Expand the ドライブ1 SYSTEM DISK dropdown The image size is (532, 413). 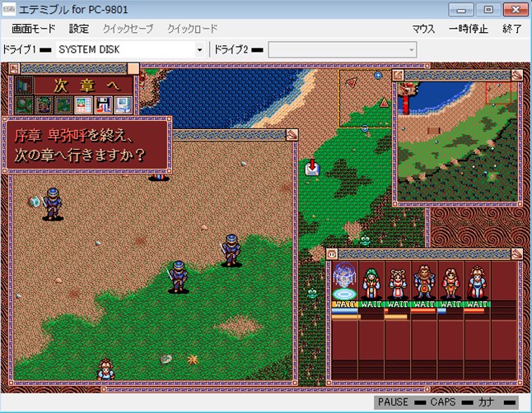point(199,50)
